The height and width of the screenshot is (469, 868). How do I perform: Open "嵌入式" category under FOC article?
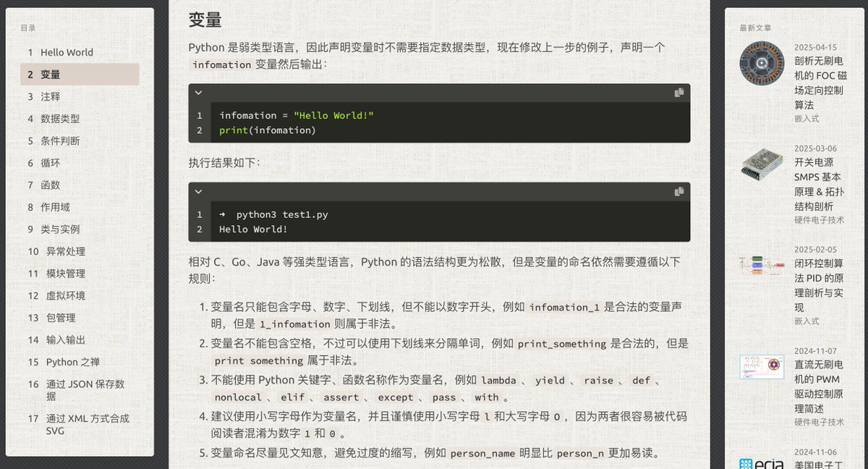click(x=807, y=118)
